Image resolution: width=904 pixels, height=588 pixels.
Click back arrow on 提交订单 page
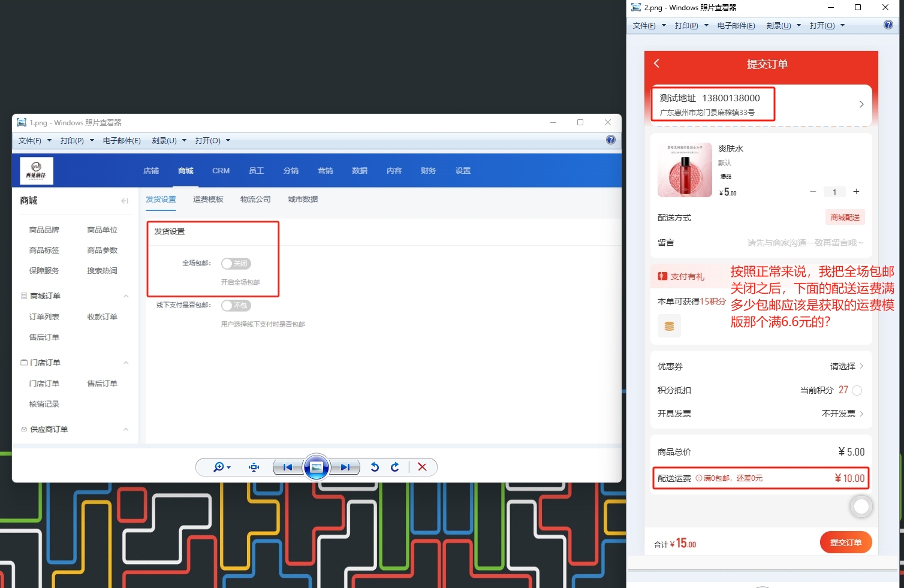pos(657,64)
